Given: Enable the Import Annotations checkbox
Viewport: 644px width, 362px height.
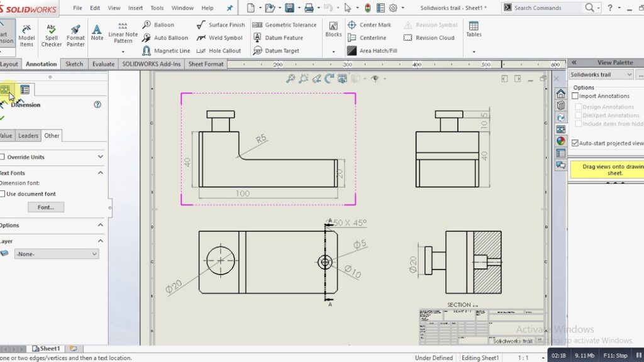Looking at the screenshot, I should click(x=575, y=96).
